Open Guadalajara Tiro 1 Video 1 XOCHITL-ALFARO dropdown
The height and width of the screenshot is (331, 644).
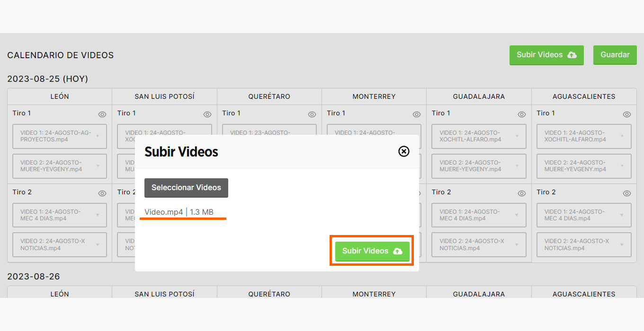click(x=479, y=136)
